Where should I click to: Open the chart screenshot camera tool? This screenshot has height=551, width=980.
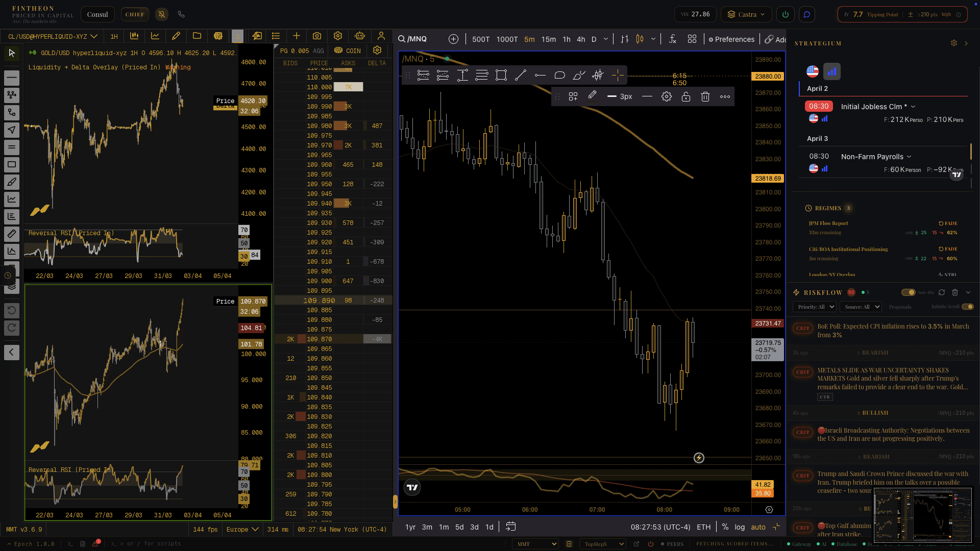click(x=317, y=36)
